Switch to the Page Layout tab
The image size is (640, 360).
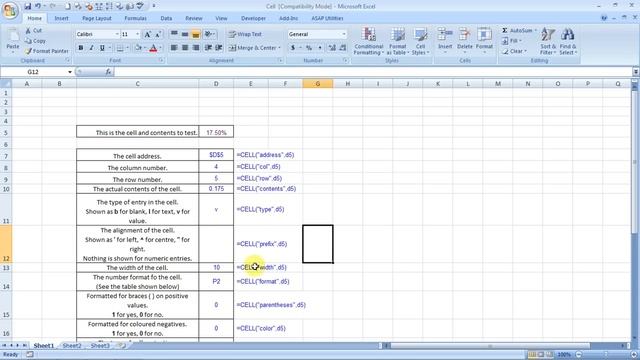pyautogui.click(x=97, y=18)
